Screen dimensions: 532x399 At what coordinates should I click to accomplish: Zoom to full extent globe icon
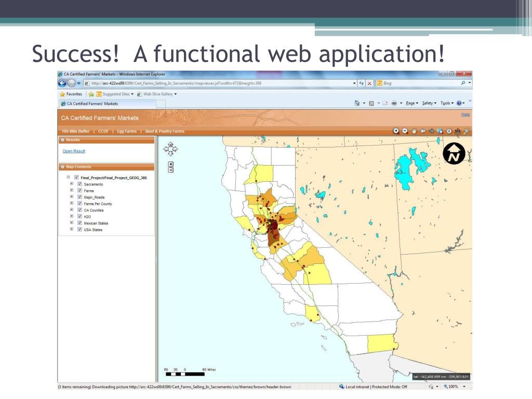(x=440, y=131)
